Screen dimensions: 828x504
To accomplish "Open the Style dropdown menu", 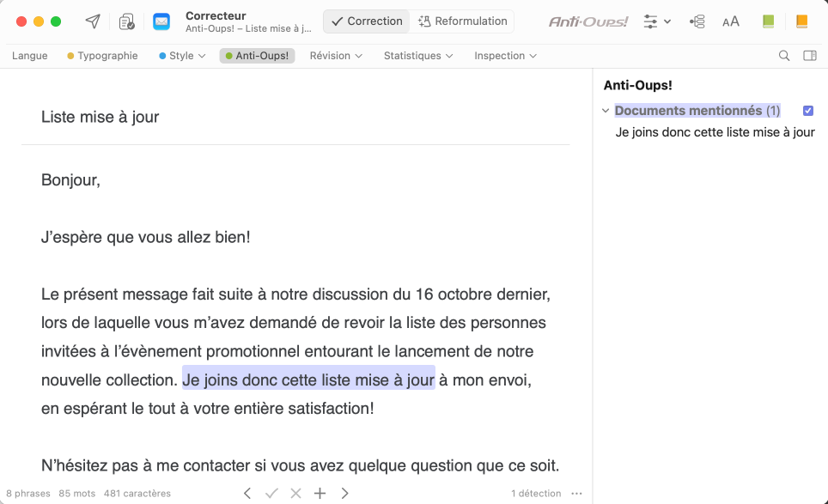I will click(x=182, y=56).
